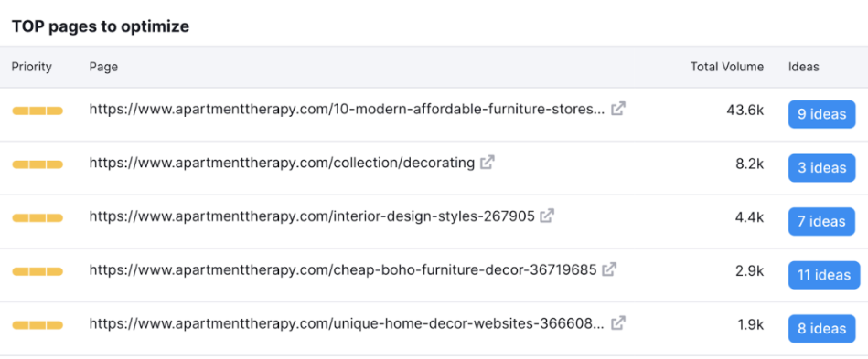Screen dimensions: 868x359
Task: Click priority bar of the 43.6k volume row
Action: [x=38, y=111]
